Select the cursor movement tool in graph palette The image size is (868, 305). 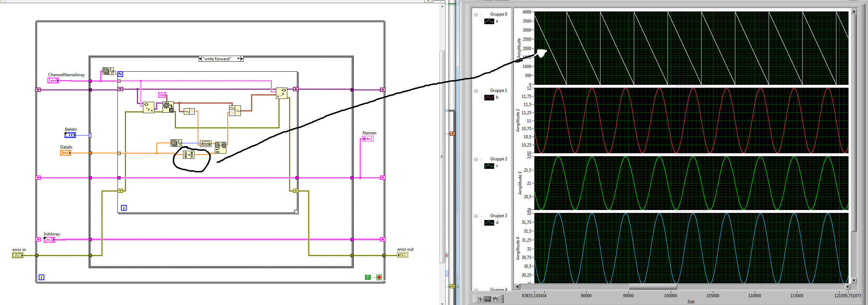(480, 299)
